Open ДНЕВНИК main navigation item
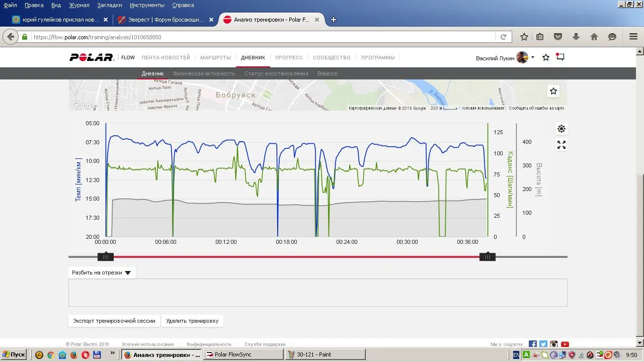The image size is (644, 362). pyautogui.click(x=253, y=57)
